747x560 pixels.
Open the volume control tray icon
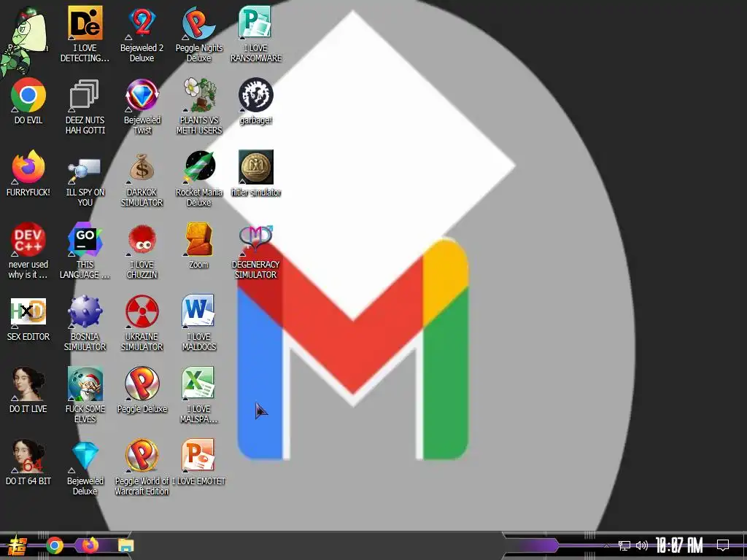pyautogui.click(x=642, y=545)
